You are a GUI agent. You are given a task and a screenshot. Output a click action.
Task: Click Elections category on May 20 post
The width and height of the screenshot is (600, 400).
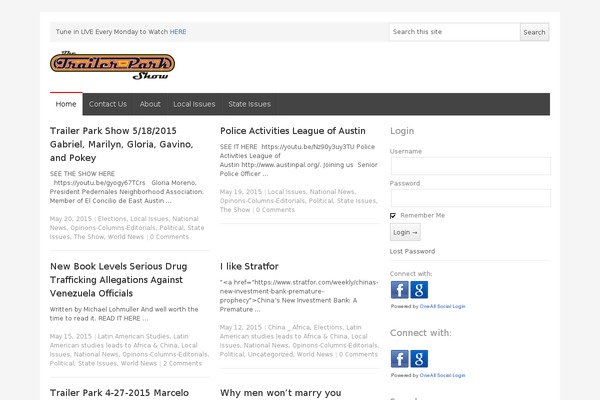[x=112, y=219]
